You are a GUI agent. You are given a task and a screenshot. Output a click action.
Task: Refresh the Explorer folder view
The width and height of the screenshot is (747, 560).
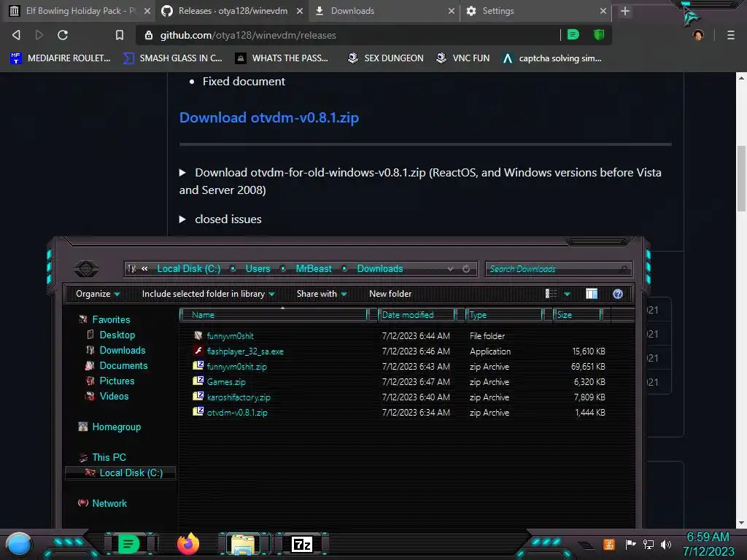(466, 269)
